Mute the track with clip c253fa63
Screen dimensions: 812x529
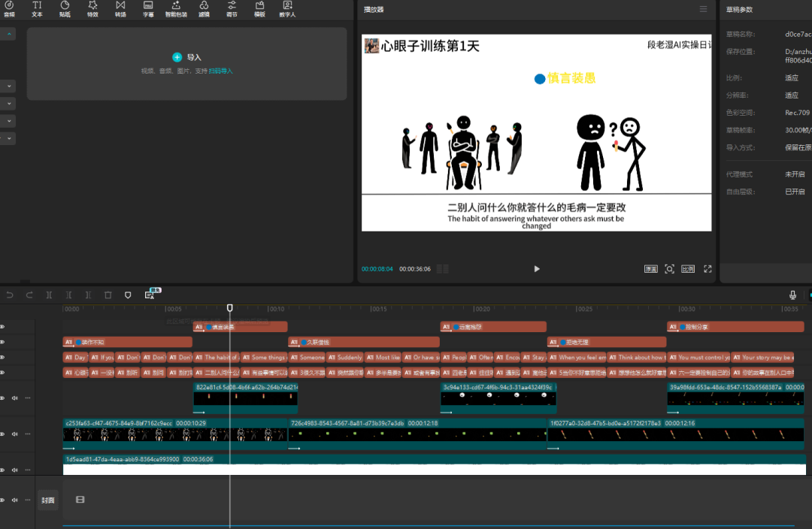(x=15, y=434)
